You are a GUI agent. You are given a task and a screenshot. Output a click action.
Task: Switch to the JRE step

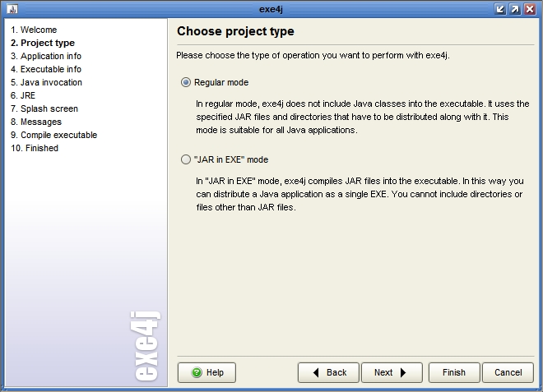point(23,95)
